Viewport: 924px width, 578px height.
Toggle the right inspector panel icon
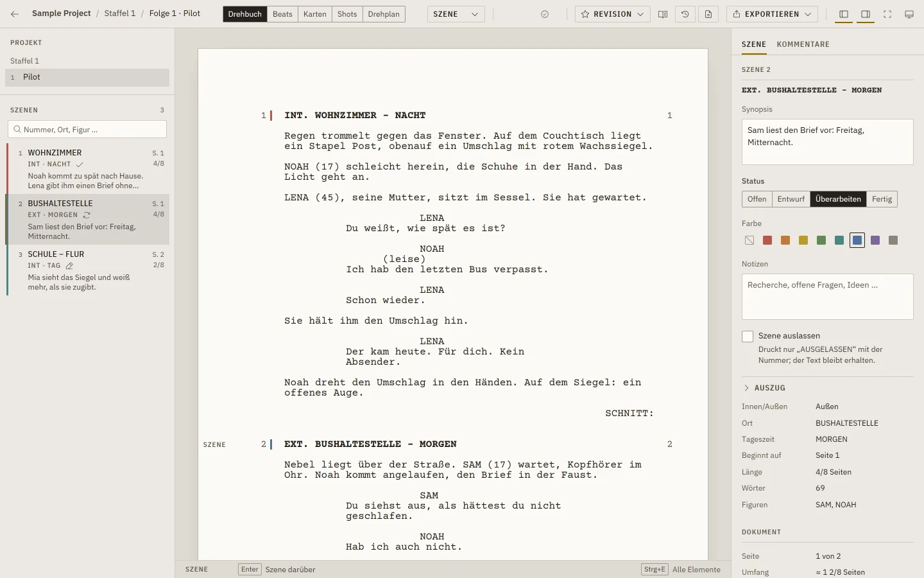[x=866, y=14]
